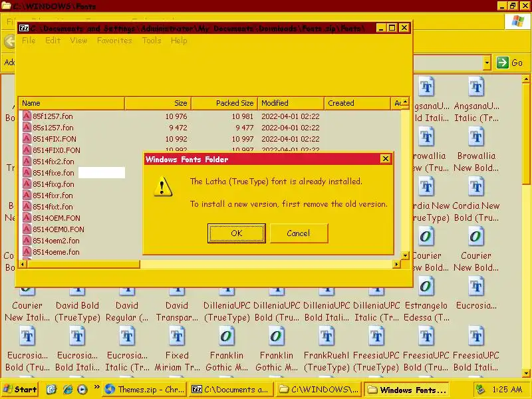Click the 7-Zip list scroll-down arrow
Image resolution: width=532 pixels, height=399 pixels.
(x=405, y=255)
